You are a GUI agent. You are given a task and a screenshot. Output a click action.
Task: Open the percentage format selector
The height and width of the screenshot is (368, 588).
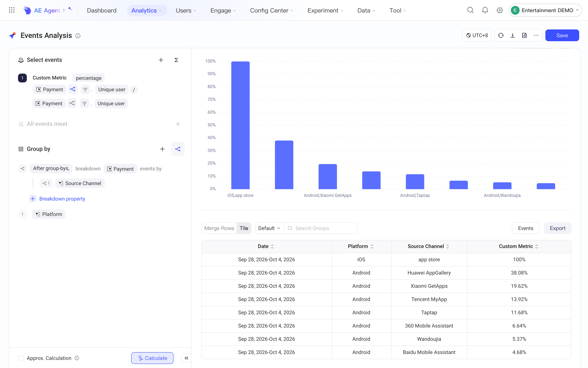88,78
